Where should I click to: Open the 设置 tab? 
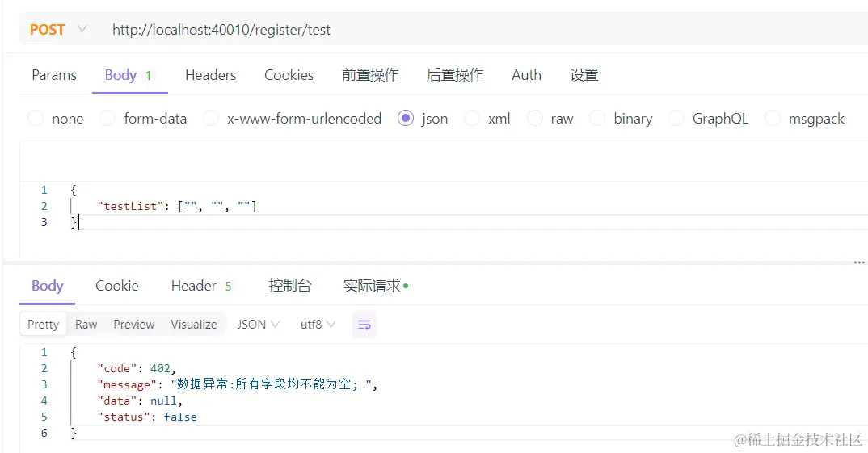pos(584,75)
